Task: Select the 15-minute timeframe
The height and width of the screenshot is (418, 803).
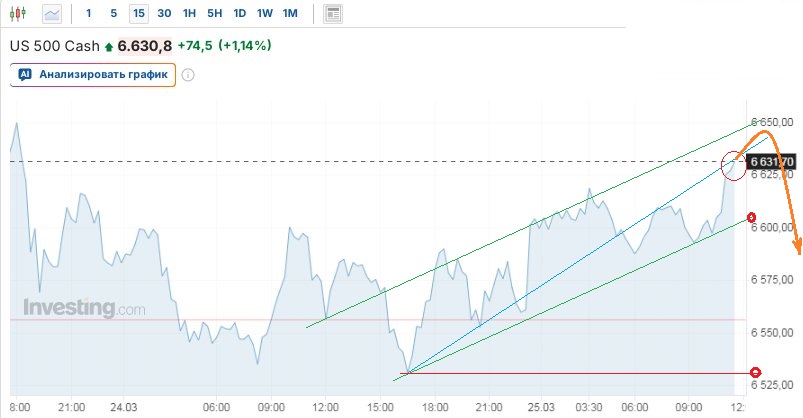Action: point(138,14)
